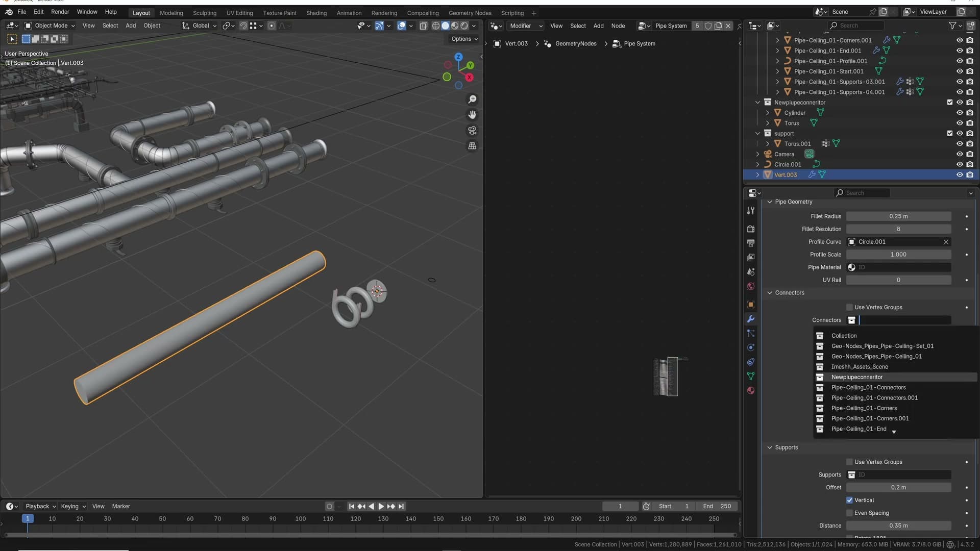
Task: Duplicate Pipe System node group icon
Action: tap(718, 26)
